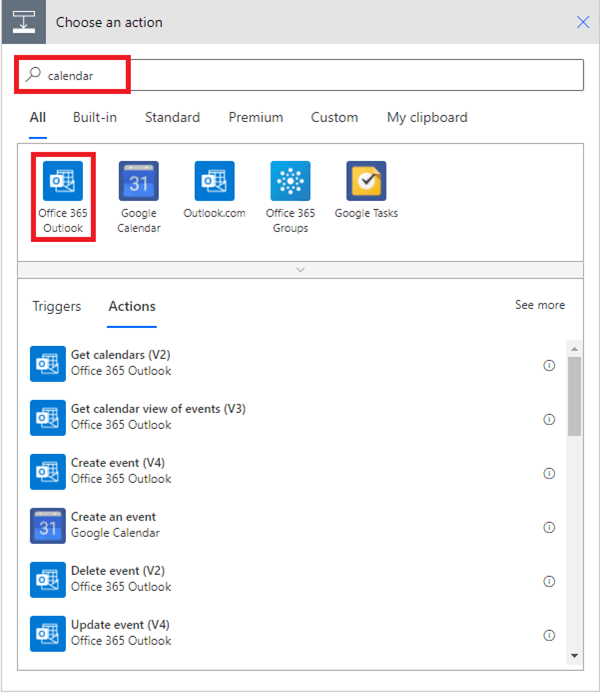Select the Actions tab
600x693 pixels.
pyautogui.click(x=132, y=306)
